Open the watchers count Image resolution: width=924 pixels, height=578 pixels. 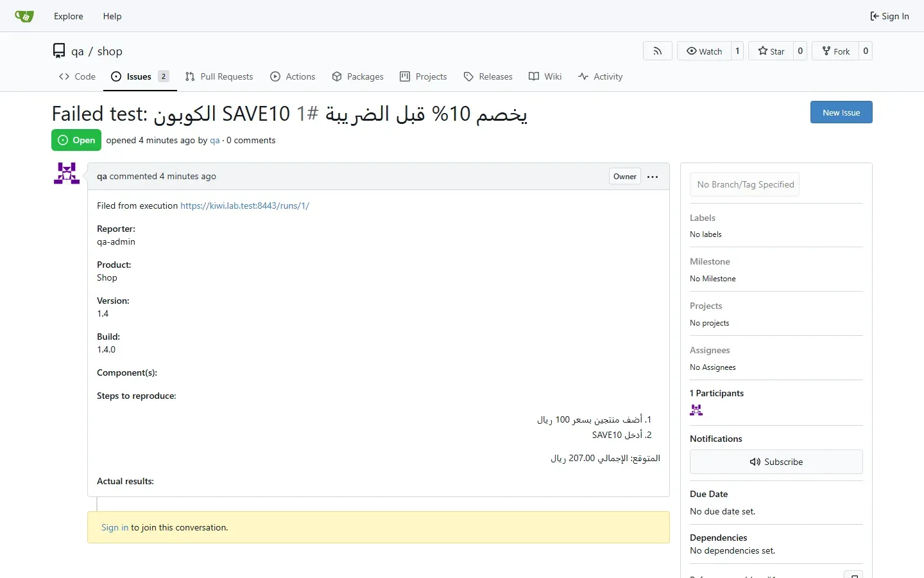737,51
